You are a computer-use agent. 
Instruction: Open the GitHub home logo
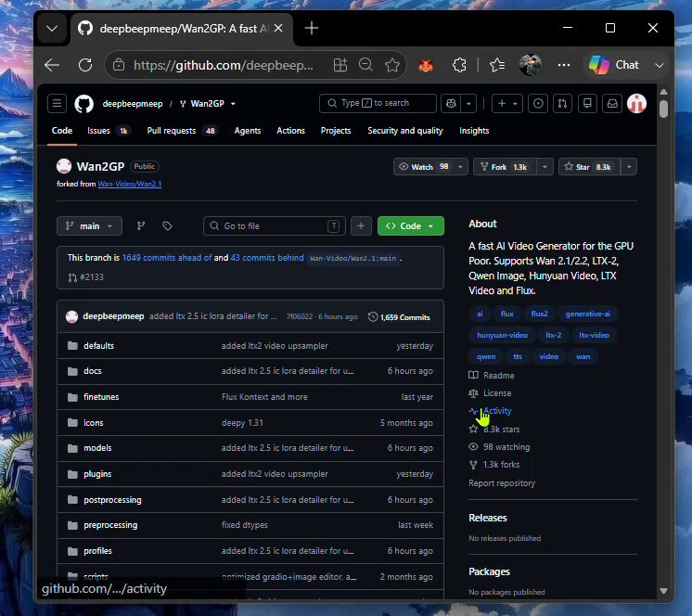tap(83, 104)
